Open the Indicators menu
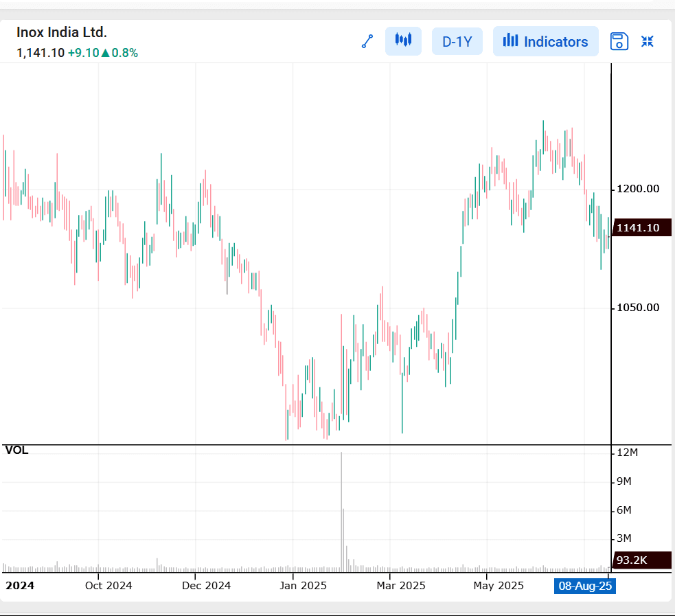Screen dimensions: 675x616 [545, 41]
